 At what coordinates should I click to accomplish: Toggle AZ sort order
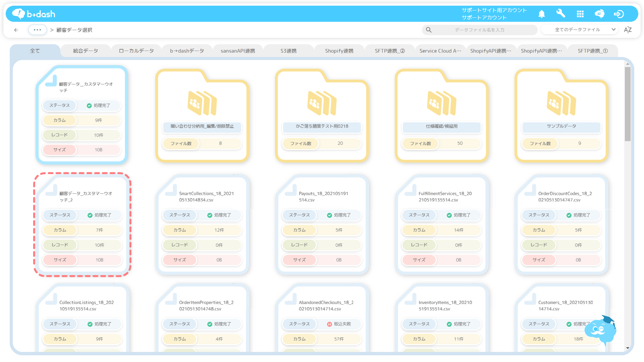[x=628, y=30]
